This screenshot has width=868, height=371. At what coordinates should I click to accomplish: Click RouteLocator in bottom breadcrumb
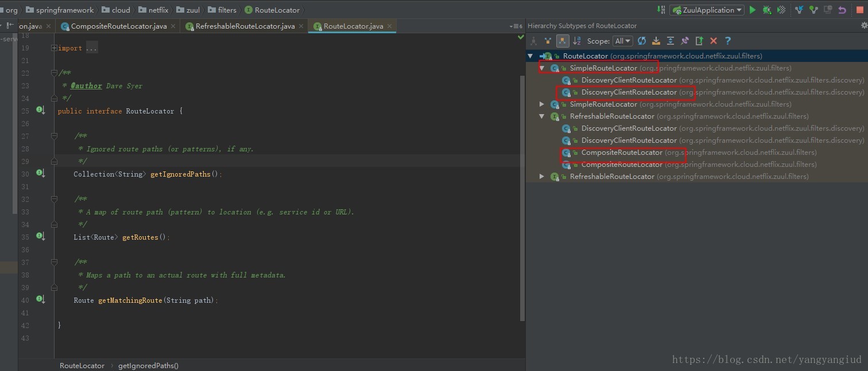(x=82, y=365)
